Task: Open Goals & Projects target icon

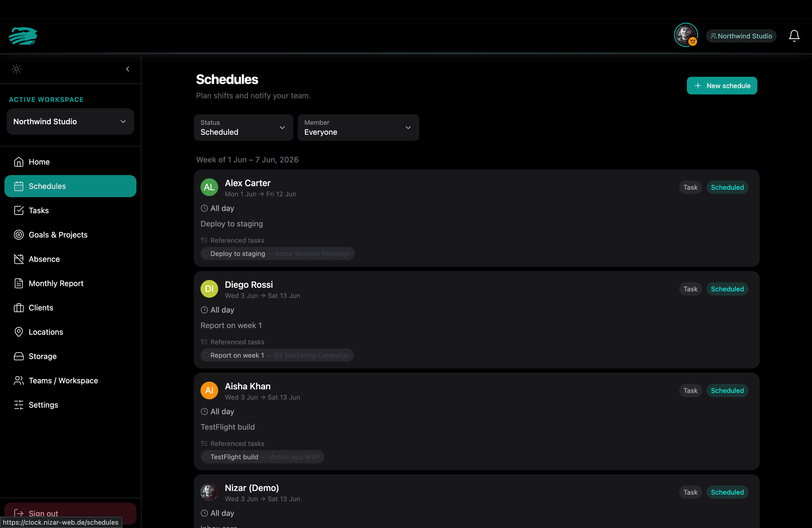Action: click(19, 235)
